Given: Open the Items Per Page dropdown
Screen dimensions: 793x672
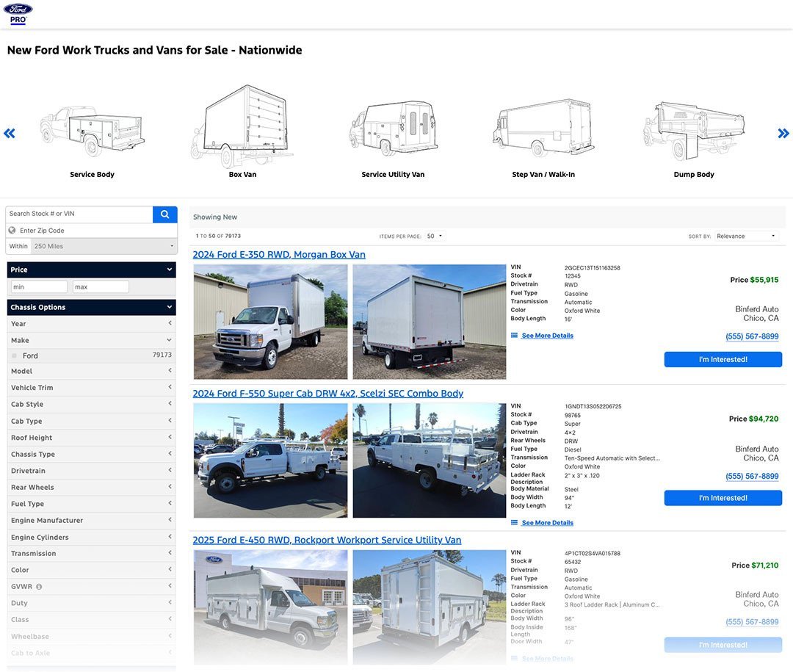Looking at the screenshot, I should pyautogui.click(x=435, y=236).
